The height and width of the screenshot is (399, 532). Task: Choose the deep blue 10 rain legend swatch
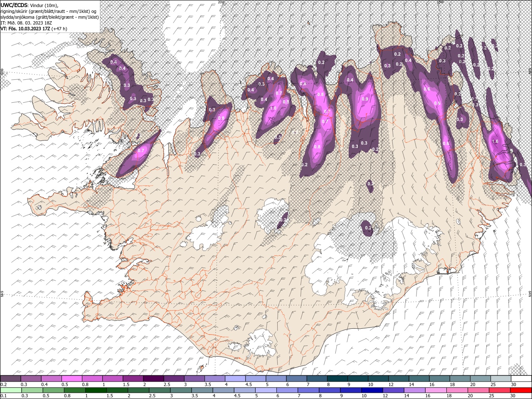372,390
